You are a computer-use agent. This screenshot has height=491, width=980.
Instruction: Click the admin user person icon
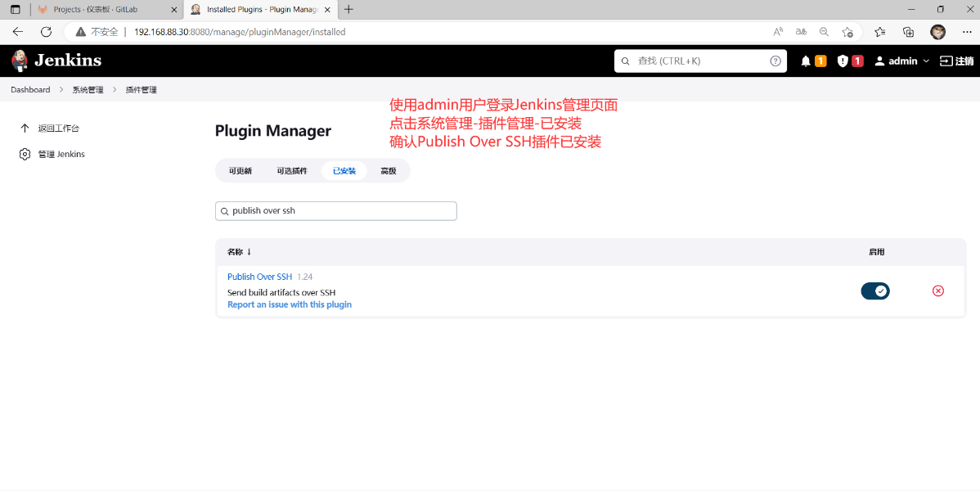coord(879,61)
